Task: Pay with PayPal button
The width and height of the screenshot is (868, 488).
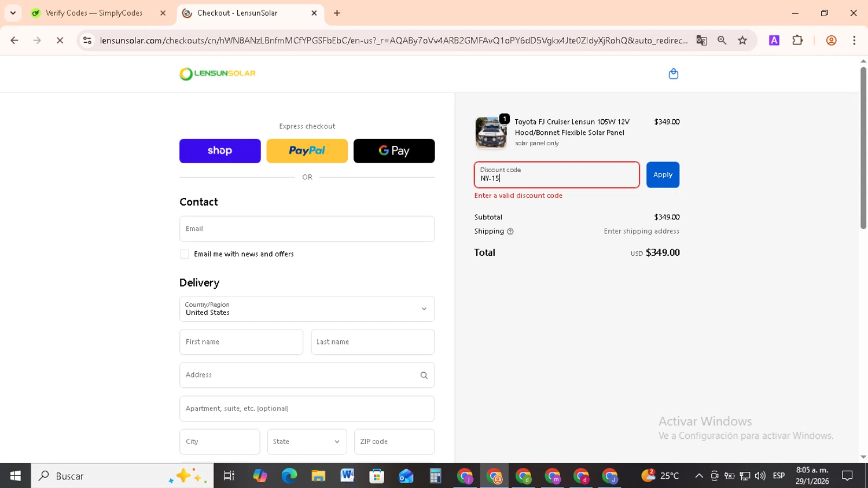Action: pyautogui.click(x=307, y=151)
